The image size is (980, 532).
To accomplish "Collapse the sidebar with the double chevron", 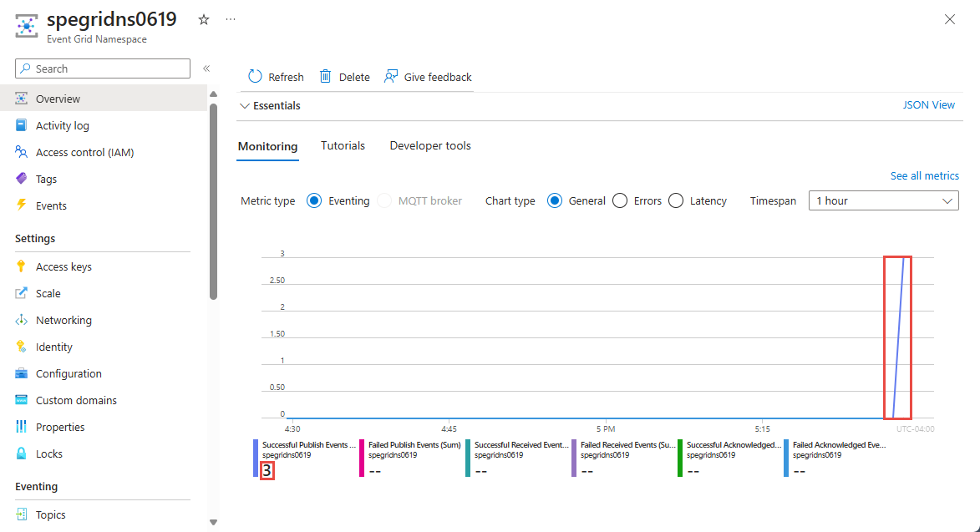I will 206,68.
